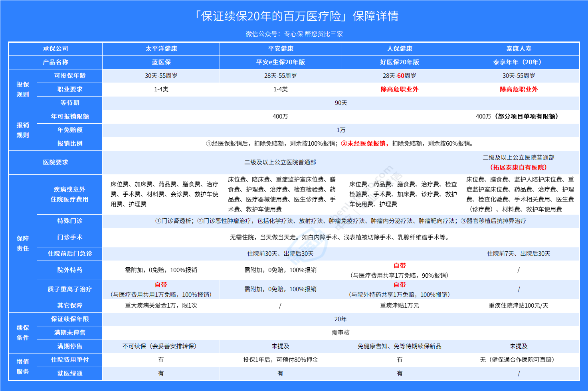Screen dimensions: 588x391
Task: Select the 平安健康 column header
Action: pos(281,49)
